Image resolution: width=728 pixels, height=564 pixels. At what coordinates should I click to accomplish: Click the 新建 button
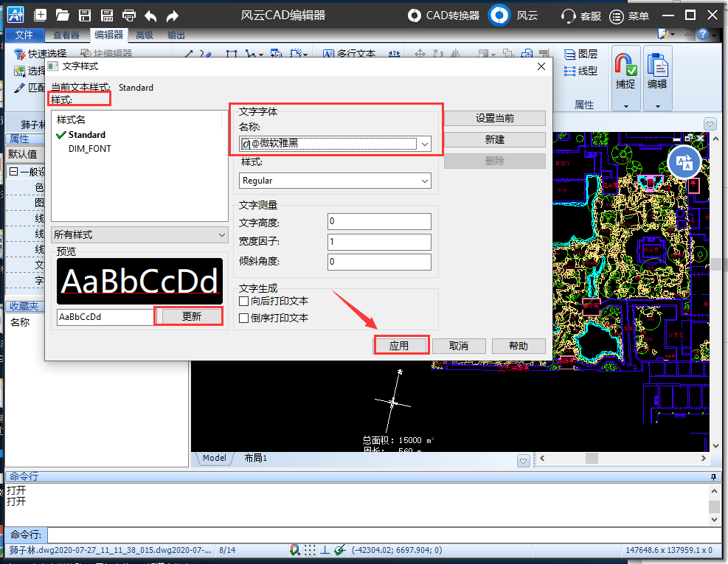point(495,140)
